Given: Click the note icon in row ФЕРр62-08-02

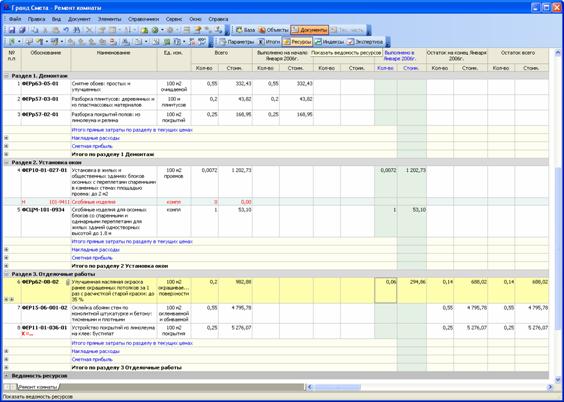Looking at the screenshot, I should pos(68,282).
